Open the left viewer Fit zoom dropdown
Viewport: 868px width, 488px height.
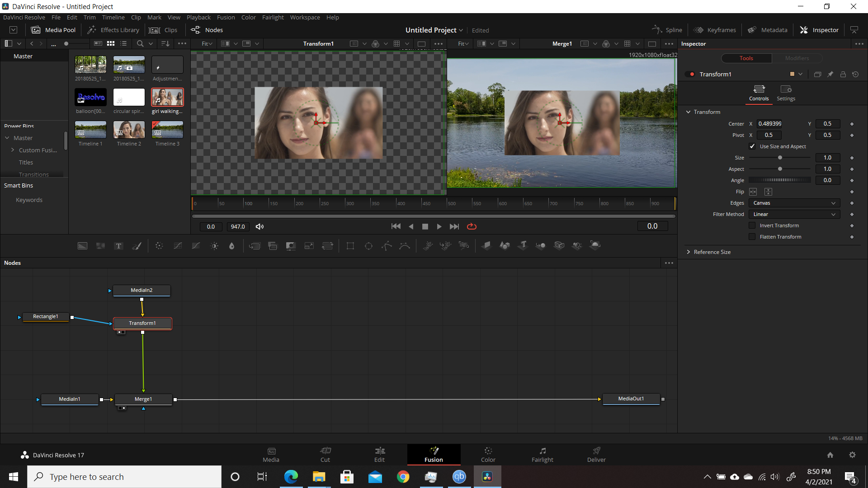click(207, 44)
